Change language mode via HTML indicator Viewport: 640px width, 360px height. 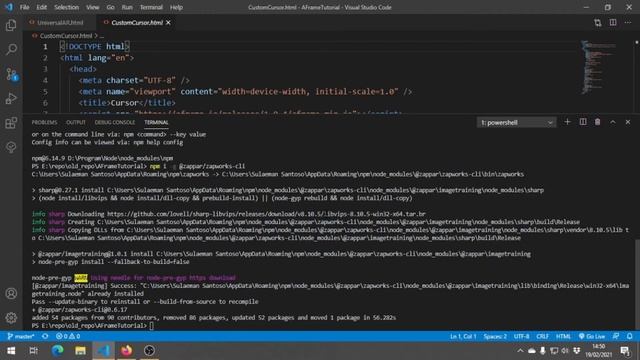(x=563, y=336)
